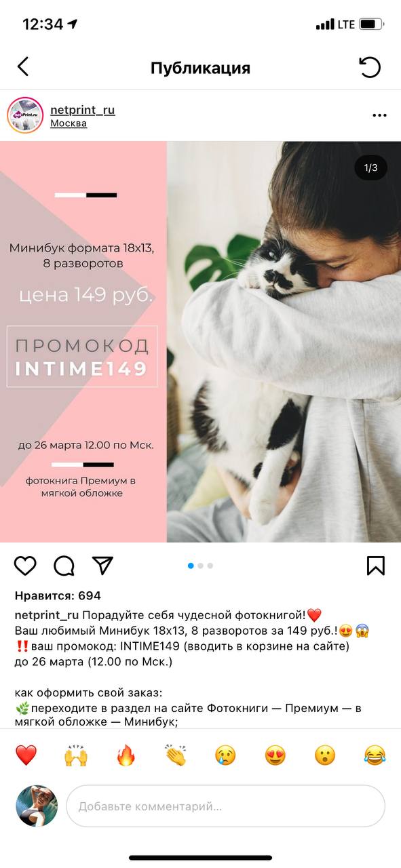Save the post with the bookmark icon

click(x=376, y=566)
